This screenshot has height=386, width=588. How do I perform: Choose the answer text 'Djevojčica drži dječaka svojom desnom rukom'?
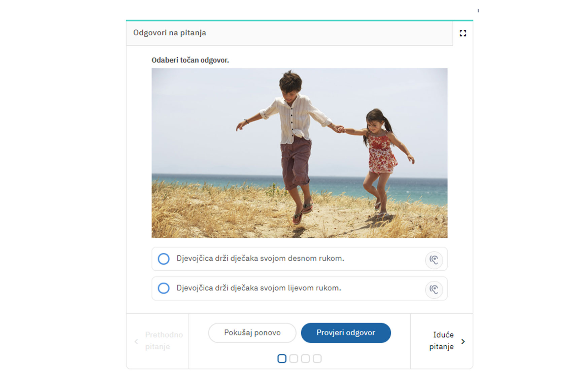click(x=260, y=259)
